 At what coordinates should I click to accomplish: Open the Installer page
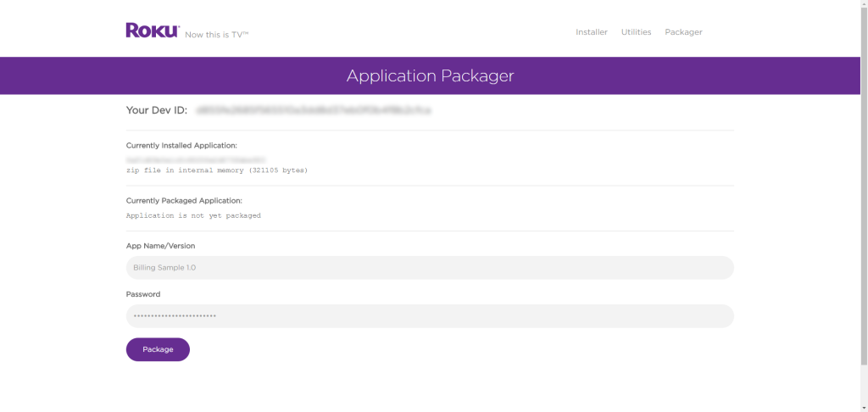[x=591, y=32]
